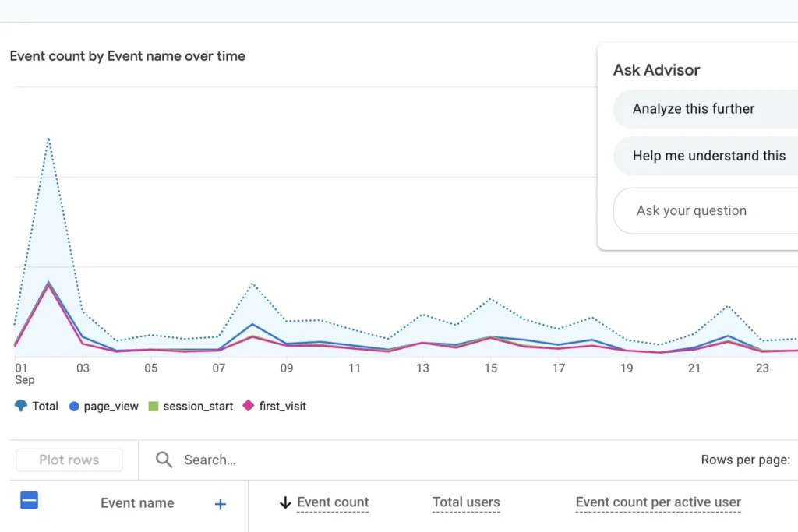
Task: Click the Search... table field
Action: (210, 460)
